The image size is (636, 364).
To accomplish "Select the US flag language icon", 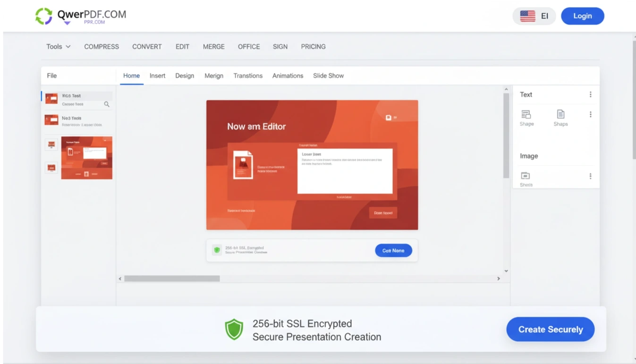I will [527, 16].
